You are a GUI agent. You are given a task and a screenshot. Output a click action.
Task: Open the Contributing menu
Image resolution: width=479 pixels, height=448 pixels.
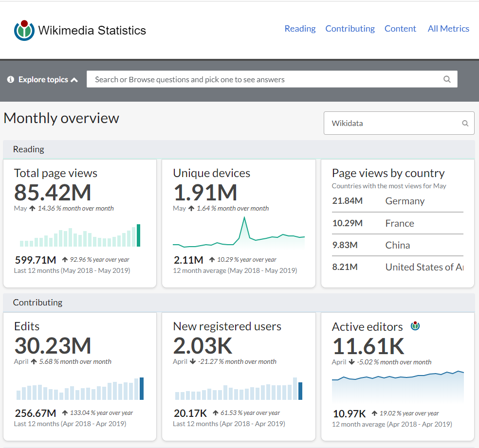tap(350, 29)
